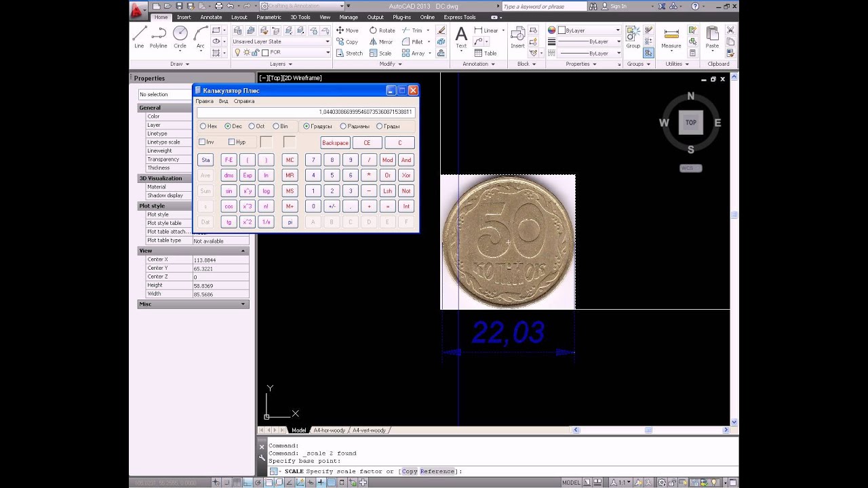Screen dimensions: 868x488
Task: Click the Rotate tool
Action: point(382,30)
